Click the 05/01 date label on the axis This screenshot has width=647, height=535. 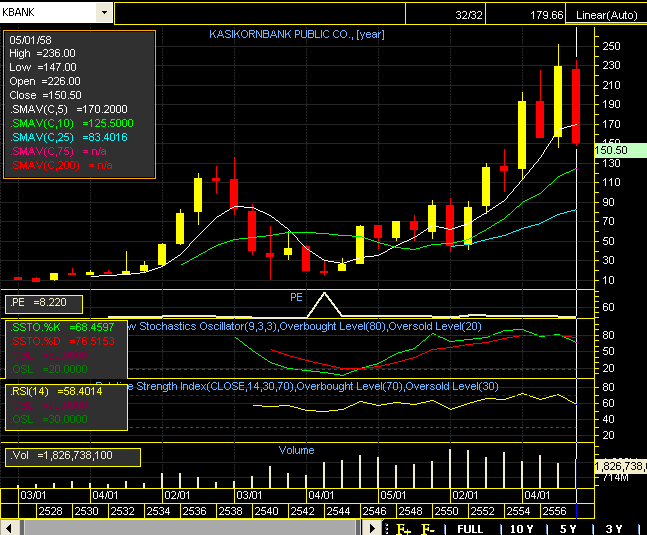(x=393, y=495)
